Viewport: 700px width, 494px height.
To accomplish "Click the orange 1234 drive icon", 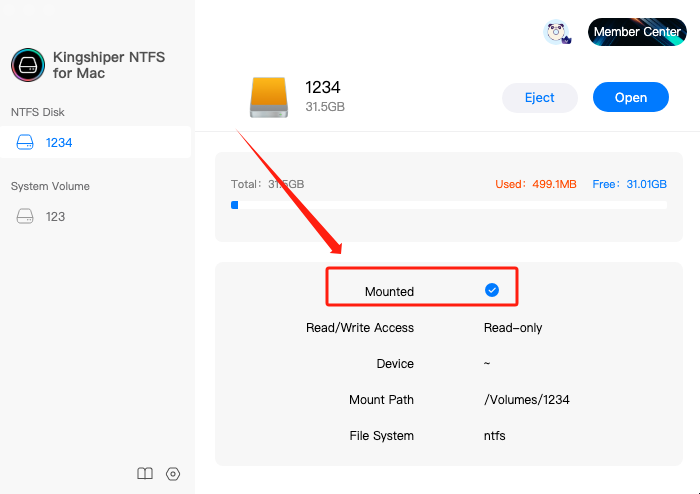I will click(x=269, y=97).
